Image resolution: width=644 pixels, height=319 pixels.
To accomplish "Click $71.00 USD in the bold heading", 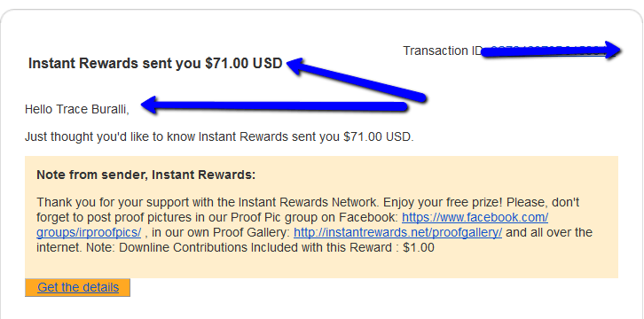I will tap(244, 64).
